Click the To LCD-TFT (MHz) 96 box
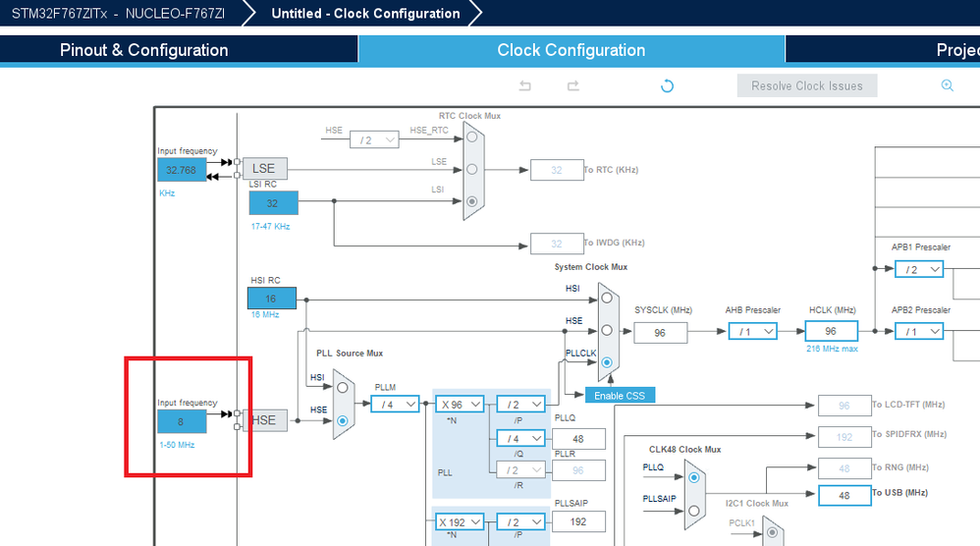This screenshot has height=546, width=980. click(x=844, y=406)
